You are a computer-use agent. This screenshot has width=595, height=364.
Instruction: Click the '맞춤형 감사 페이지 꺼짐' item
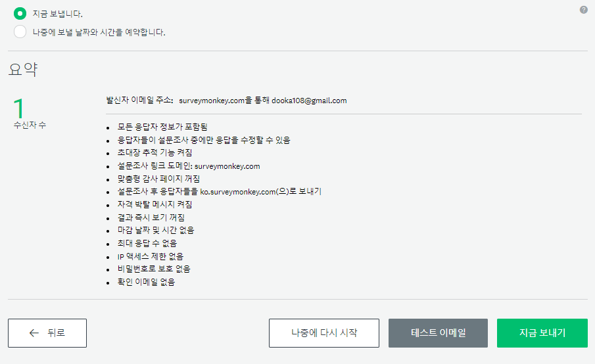[158, 179]
